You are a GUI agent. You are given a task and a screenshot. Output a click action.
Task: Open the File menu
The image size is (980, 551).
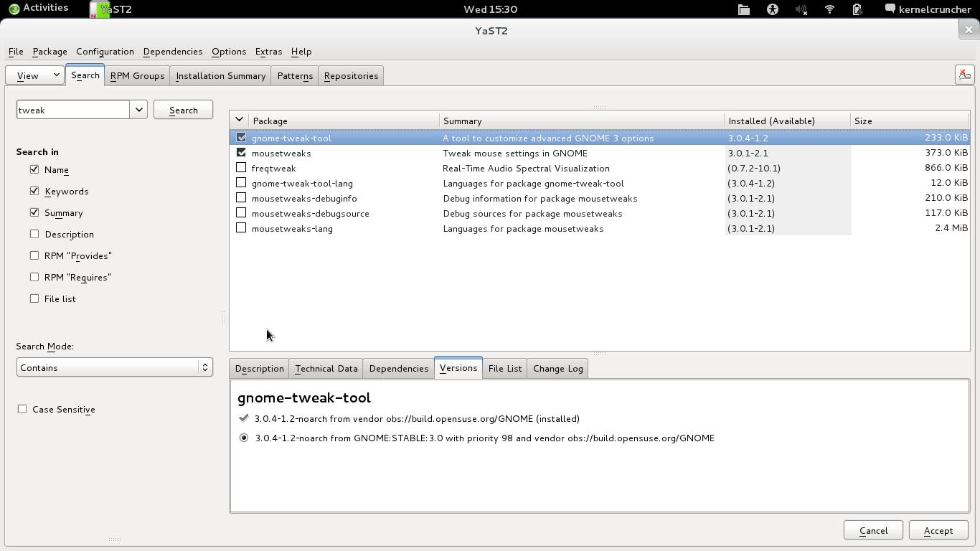coord(16,52)
